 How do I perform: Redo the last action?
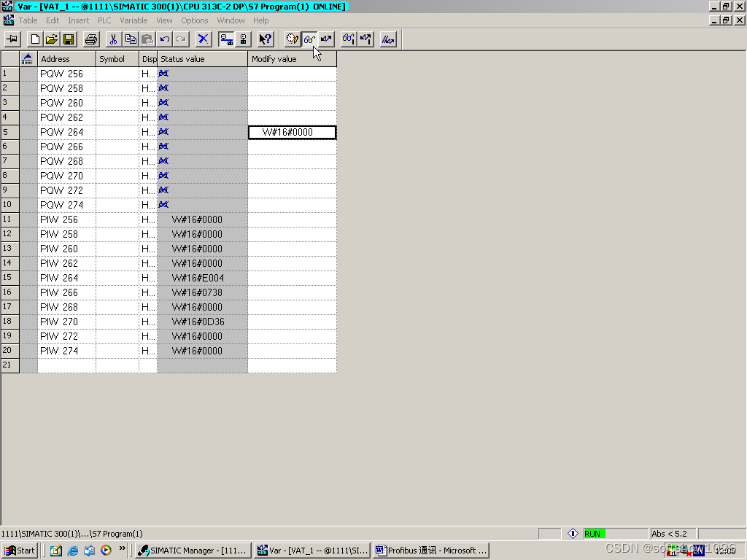[x=181, y=39]
